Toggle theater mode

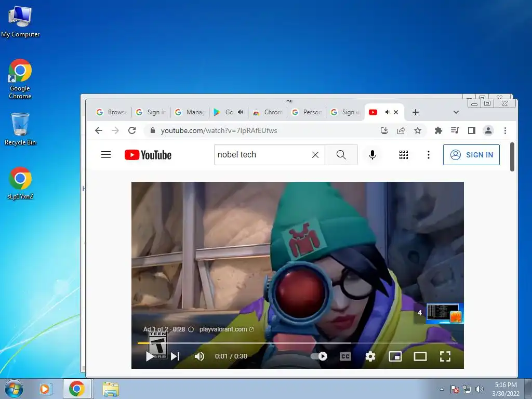point(420,356)
